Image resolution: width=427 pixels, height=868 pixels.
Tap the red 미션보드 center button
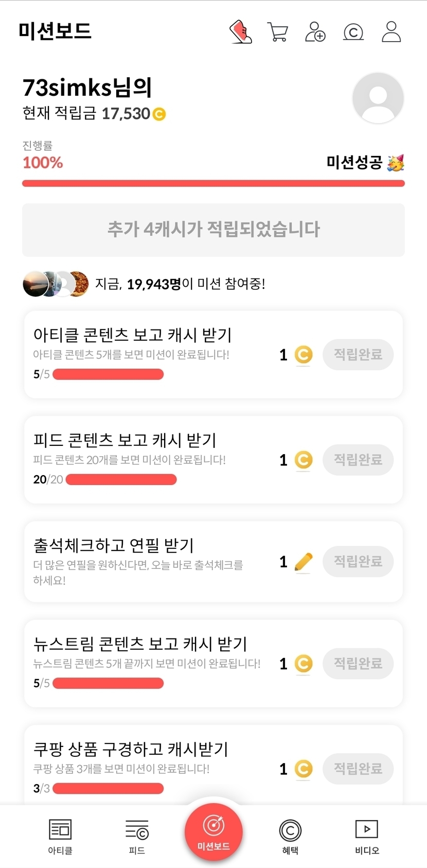tap(213, 831)
